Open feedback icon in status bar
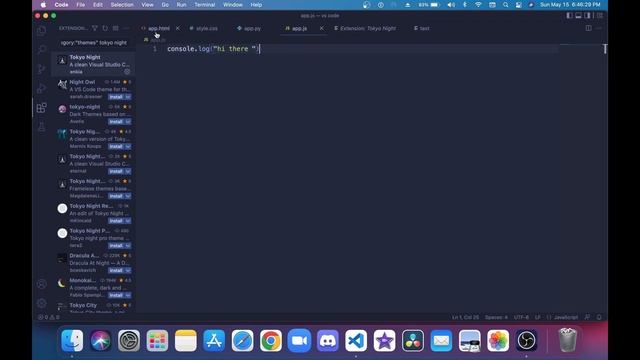The width and height of the screenshot is (640, 360). tap(587, 317)
